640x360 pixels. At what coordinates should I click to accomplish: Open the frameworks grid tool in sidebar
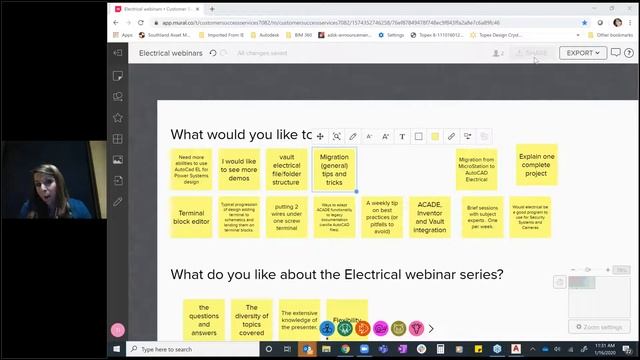118,139
